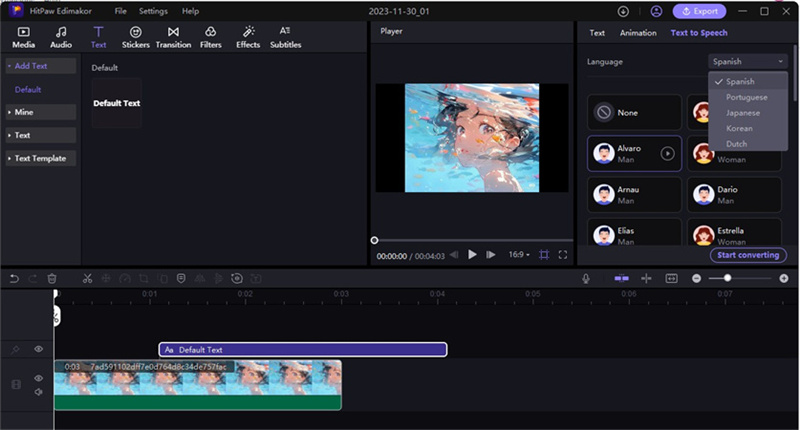Click the timeline zoom slider handle
The image size is (800, 430).
[727, 278]
